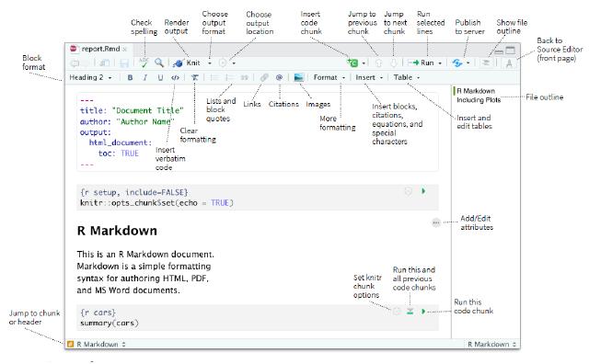Click the R Markdown heading in document
This screenshot has width=589, height=364.
[x=117, y=231]
